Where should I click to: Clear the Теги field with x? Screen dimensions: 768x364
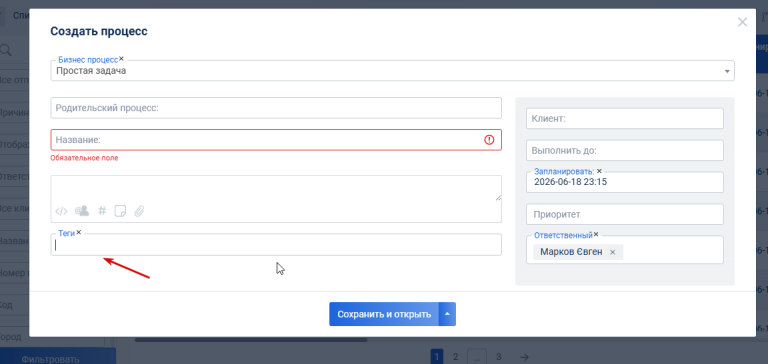[79, 233]
